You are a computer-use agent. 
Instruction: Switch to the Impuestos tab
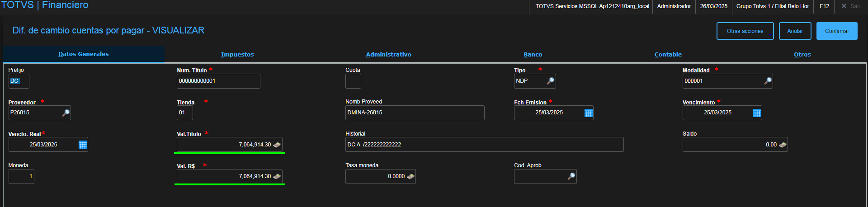coord(237,55)
